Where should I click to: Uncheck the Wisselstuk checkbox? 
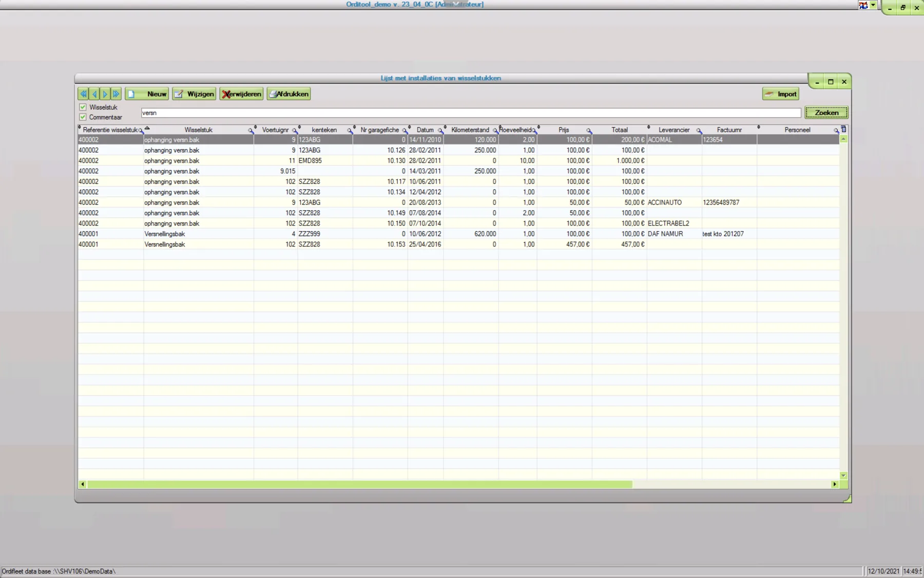[83, 107]
